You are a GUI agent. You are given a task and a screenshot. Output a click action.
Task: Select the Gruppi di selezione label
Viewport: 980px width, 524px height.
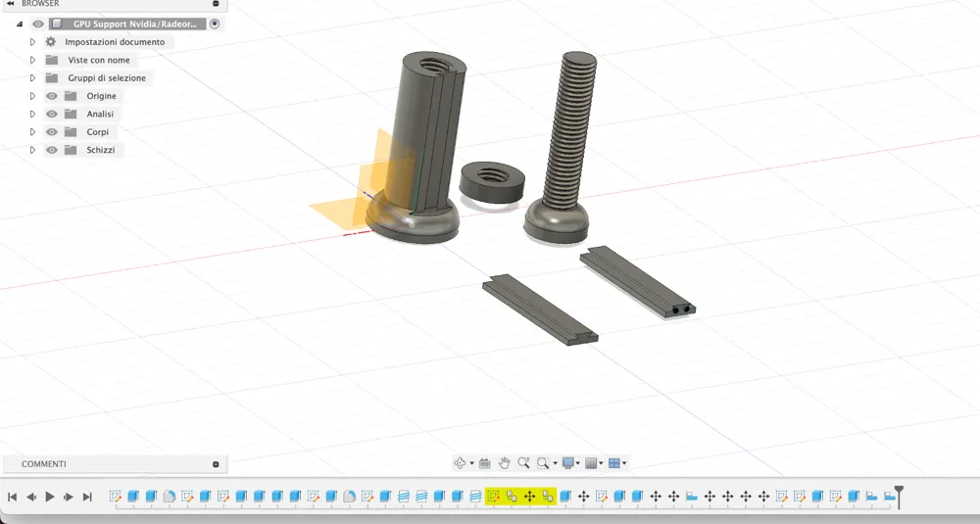coord(107,78)
